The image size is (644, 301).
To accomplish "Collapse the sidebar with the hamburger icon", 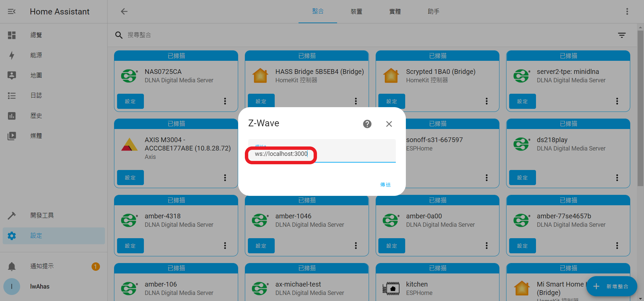I will [12, 11].
